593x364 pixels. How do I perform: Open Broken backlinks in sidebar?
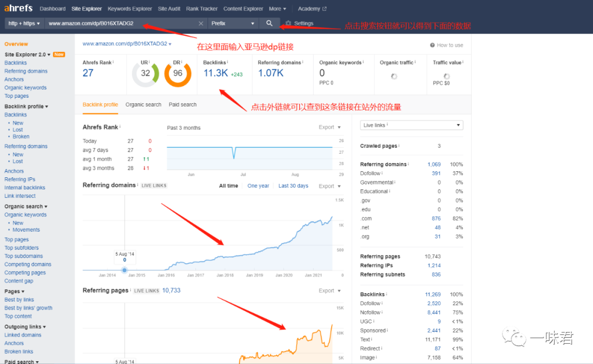[21, 137]
